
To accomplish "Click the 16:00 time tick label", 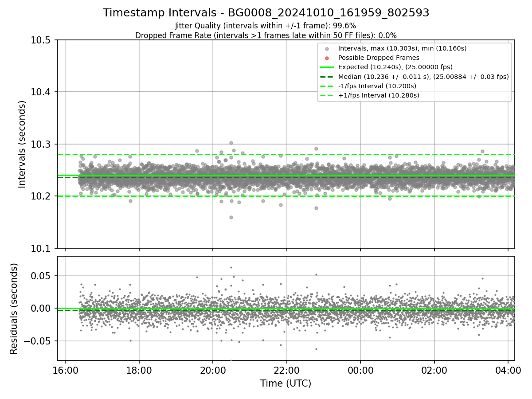I will [65, 370].
